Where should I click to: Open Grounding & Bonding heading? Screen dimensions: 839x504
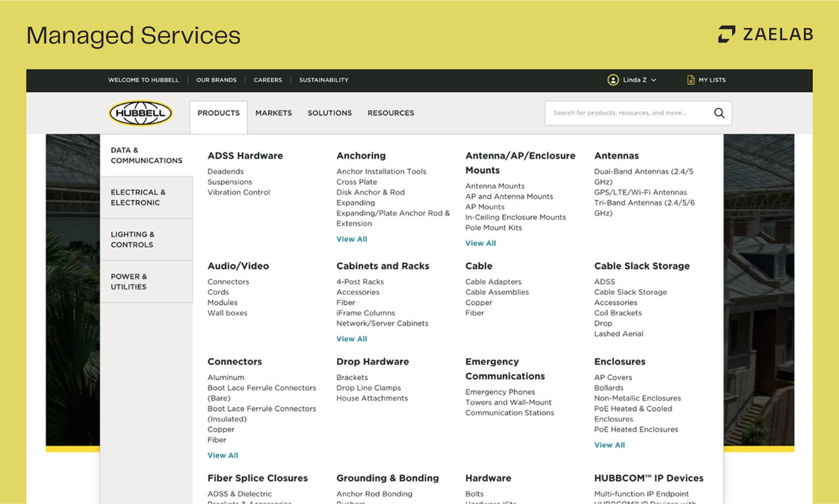pos(388,478)
